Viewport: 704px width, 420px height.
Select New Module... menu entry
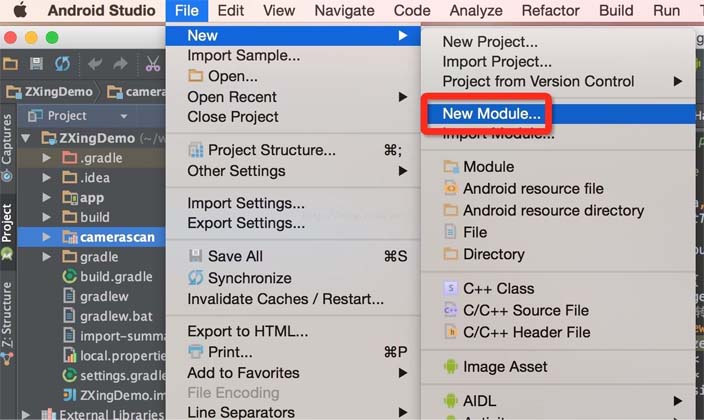491,115
